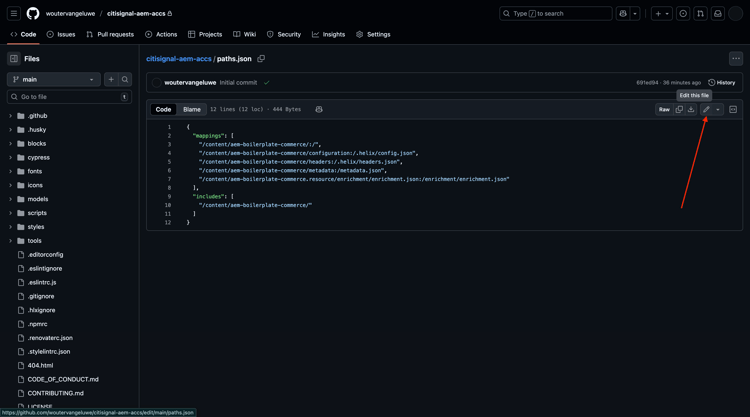
Task: Open the edit options dropdown arrow
Action: tap(717, 110)
